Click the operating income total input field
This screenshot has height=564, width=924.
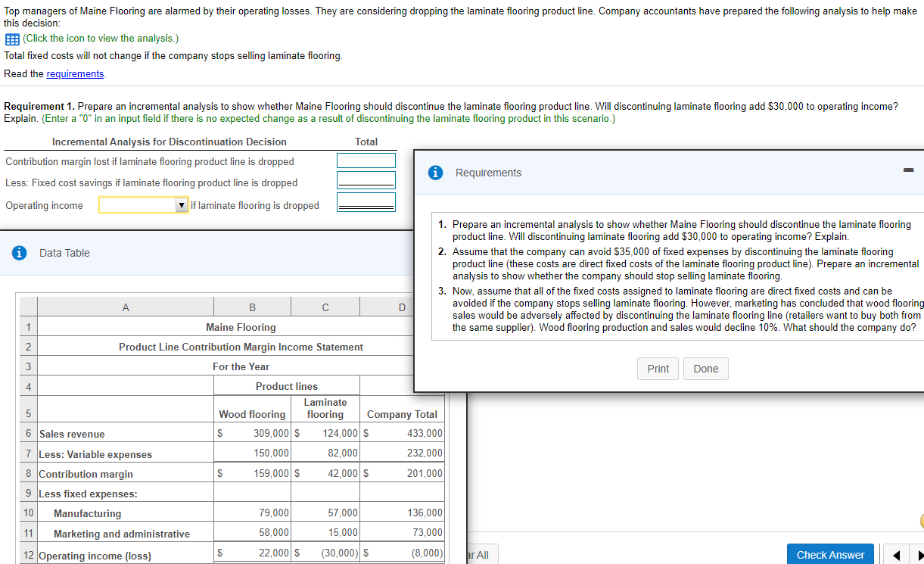tap(366, 201)
